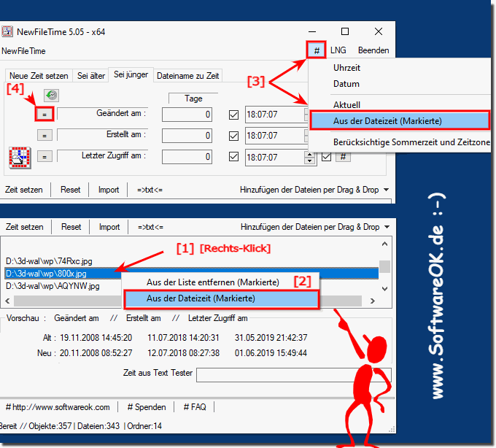Click Import in the upper toolbar
The image size is (496, 448).
tap(109, 190)
